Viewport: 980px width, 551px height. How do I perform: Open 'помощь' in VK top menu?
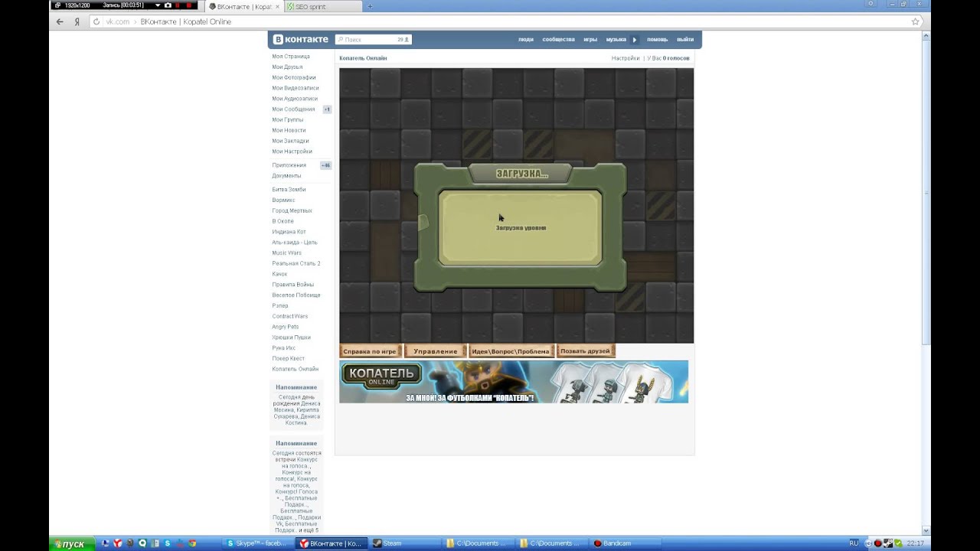pyautogui.click(x=657, y=40)
